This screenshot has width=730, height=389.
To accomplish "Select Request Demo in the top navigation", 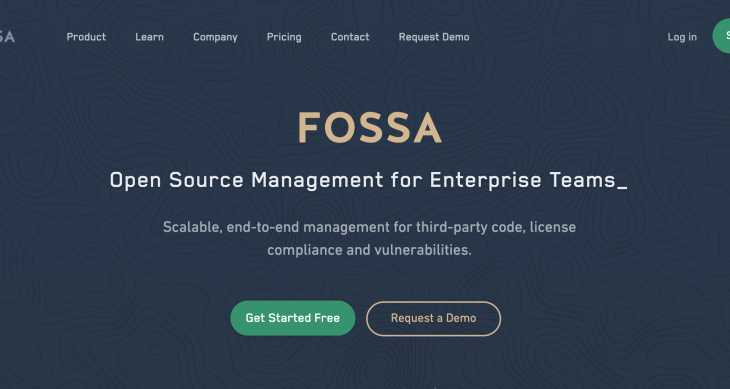I will [434, 37].
